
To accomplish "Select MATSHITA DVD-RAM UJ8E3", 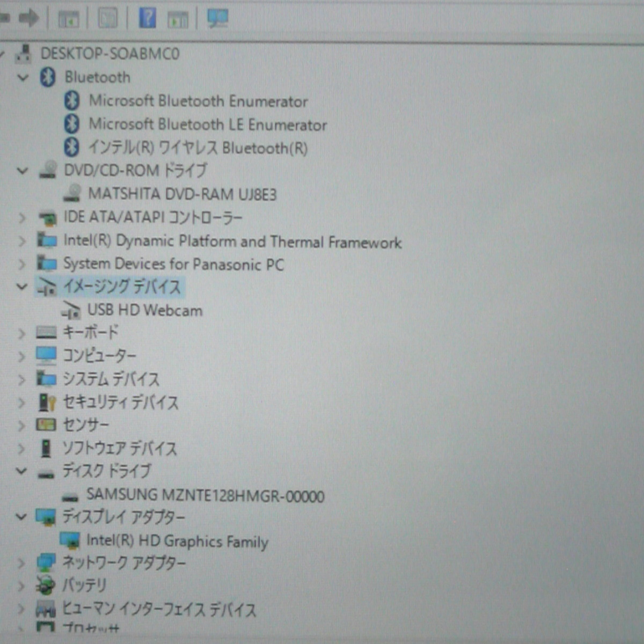I will click(x=182, y=194).
